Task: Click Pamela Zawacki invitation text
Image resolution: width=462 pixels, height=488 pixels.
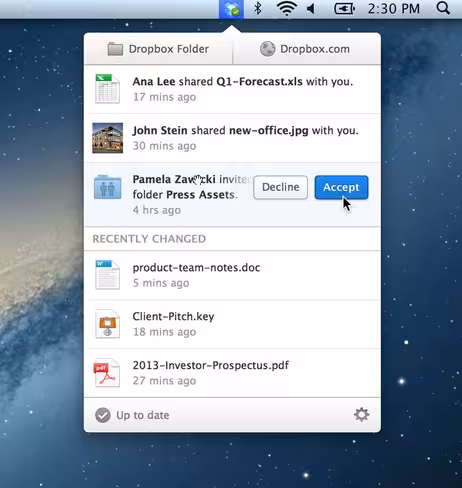Action: click(x=192, y=187)
